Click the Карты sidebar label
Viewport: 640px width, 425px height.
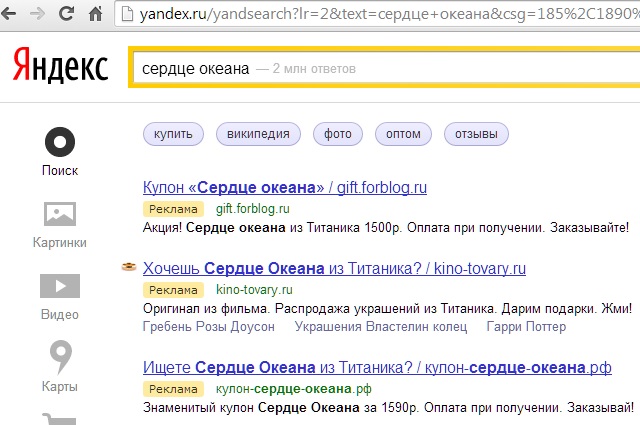pos(60,387)
